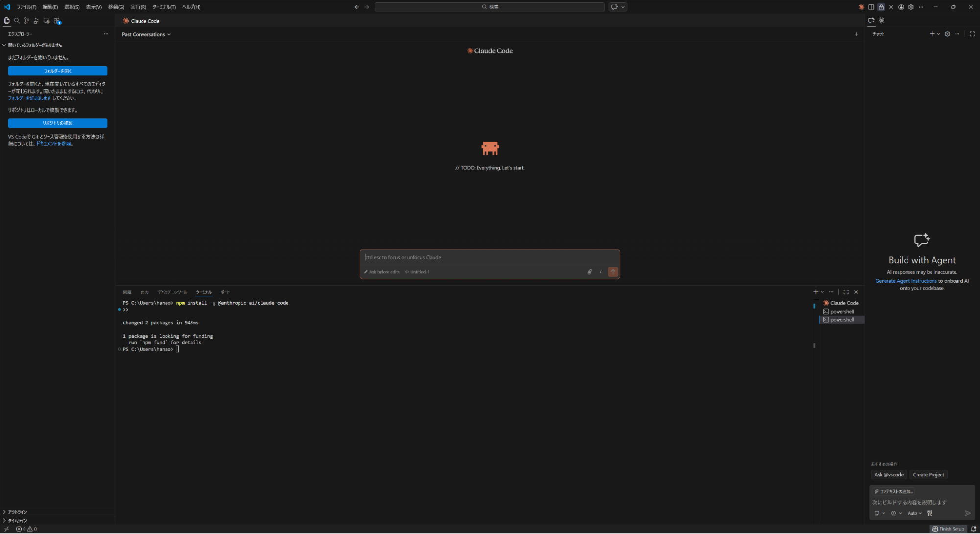Maximize the terminal panel size
The width and height of the screenshot is (980, 534).
846,292
